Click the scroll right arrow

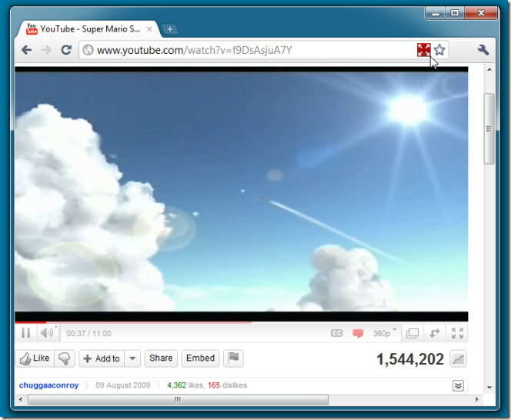point(477,399)
